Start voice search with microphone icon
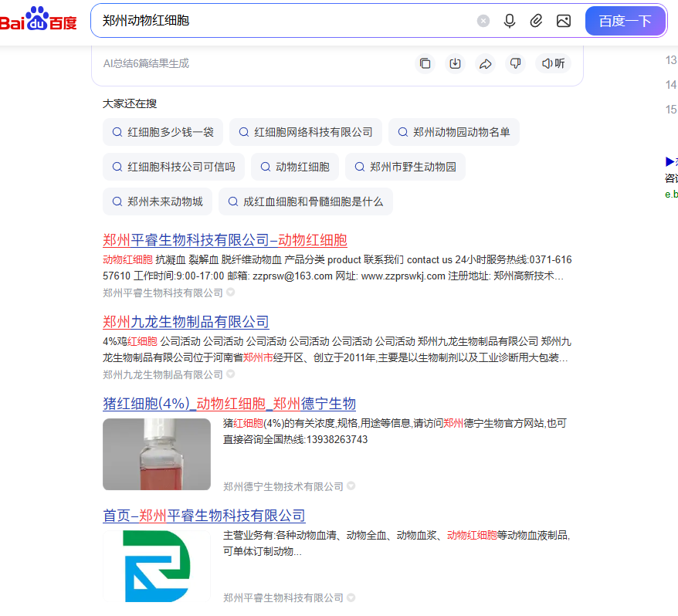 tap(510, 21)
